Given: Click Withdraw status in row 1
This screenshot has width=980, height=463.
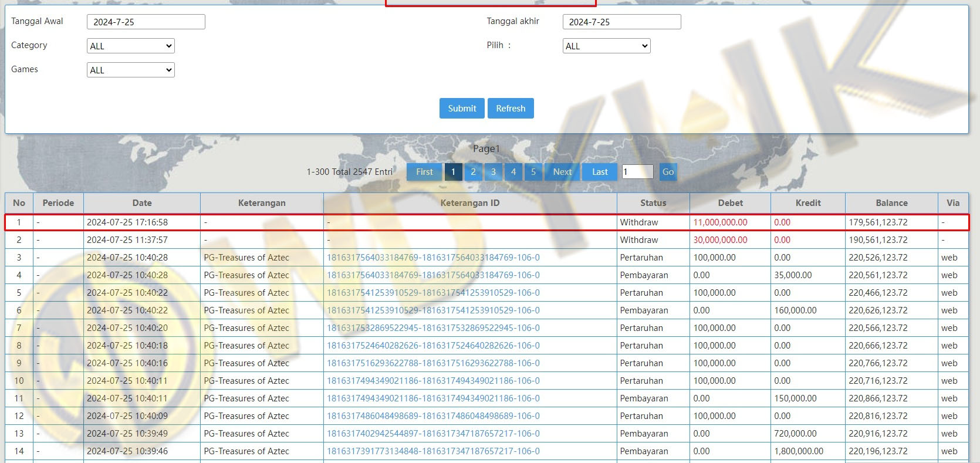Looking at the screenshot, I should tap(639, 222).
